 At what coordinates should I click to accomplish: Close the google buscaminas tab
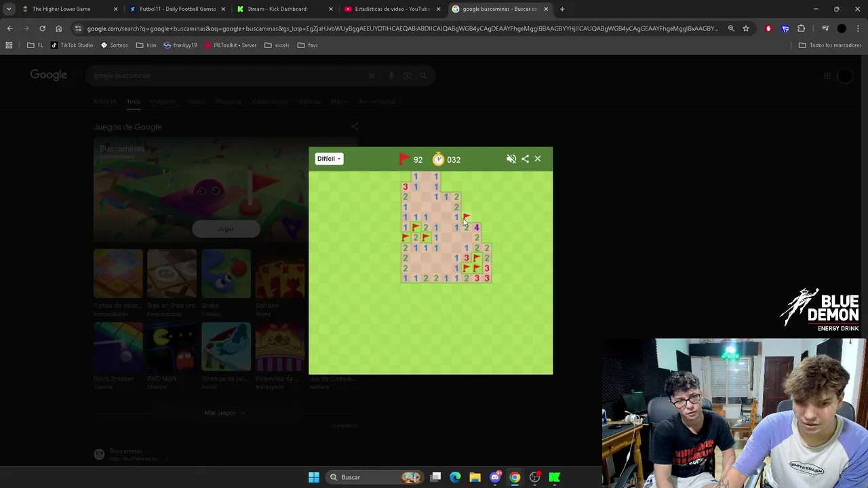(x=546, y=9)
